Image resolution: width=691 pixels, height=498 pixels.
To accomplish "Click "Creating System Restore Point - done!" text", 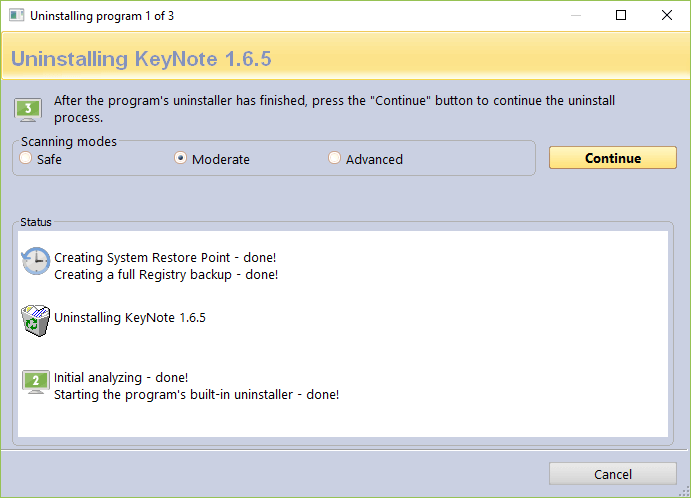I will (165, 258).
